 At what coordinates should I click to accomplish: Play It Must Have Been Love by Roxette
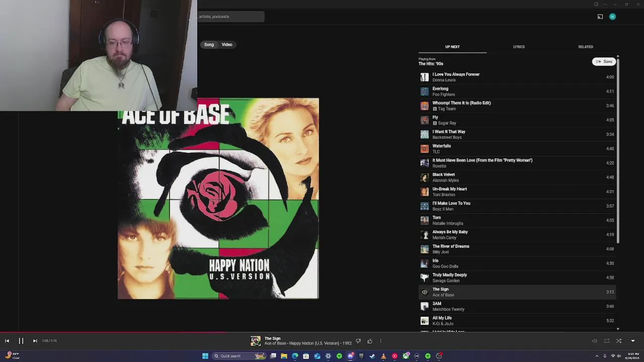coord(517,163)
